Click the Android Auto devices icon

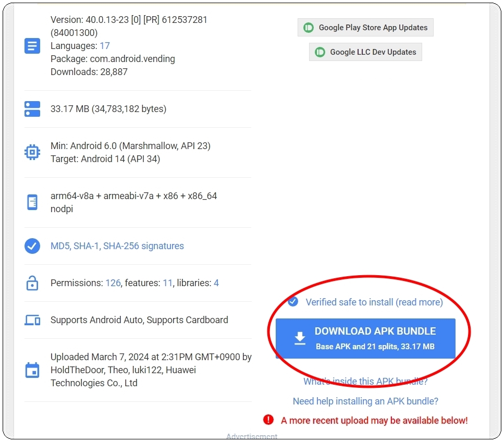pos(32,320)
